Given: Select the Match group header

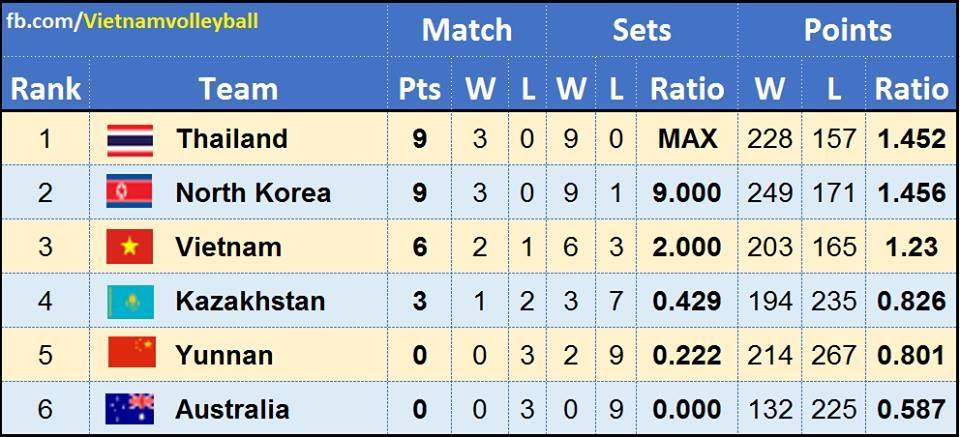Looking at the screenshot, I should coord(466,30).
